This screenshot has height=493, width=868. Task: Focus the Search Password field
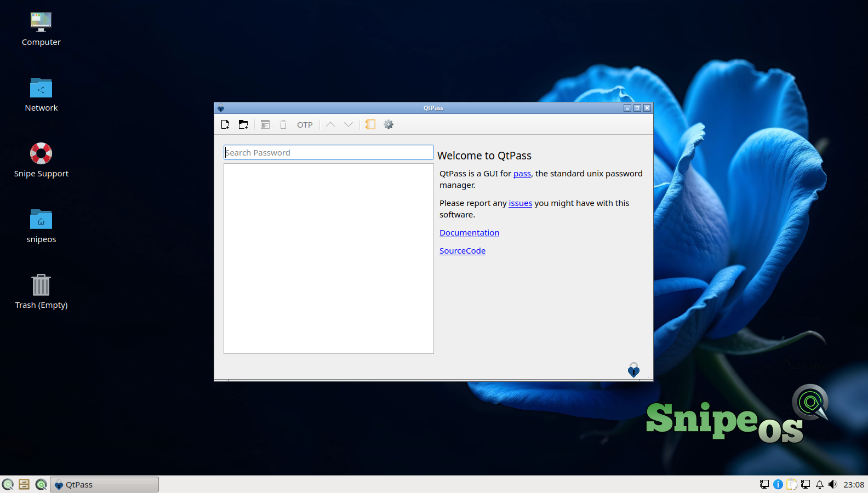point(329,152)
